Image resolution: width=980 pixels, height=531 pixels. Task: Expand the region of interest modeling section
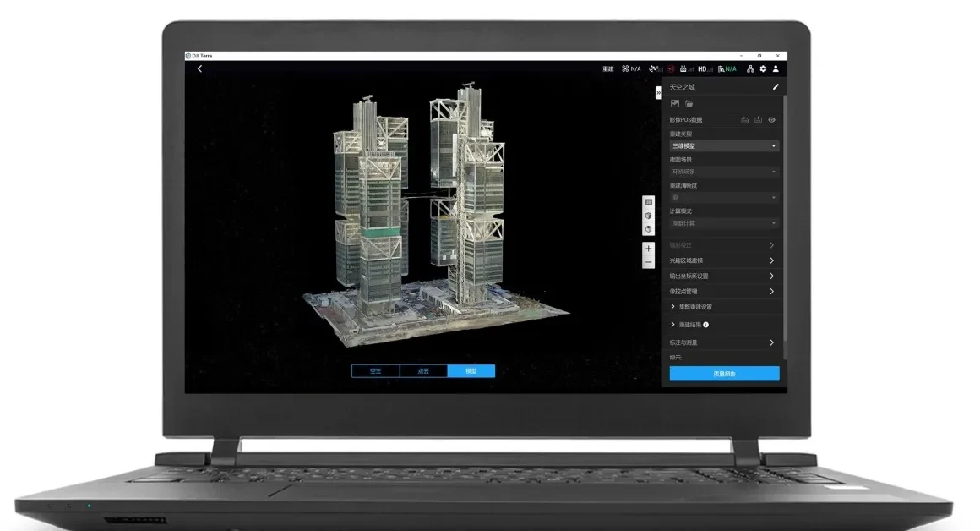tap(722, 260)
